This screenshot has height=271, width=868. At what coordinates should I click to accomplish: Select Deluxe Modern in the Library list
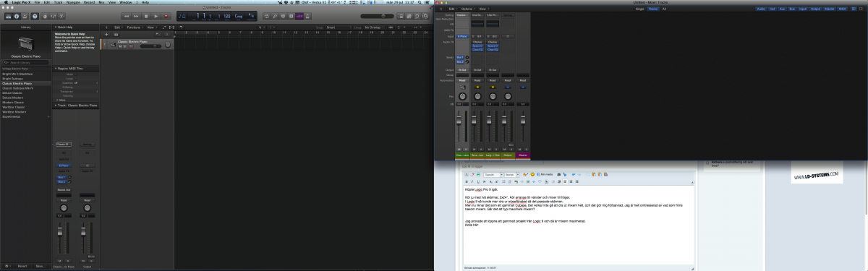pos(12,98)
